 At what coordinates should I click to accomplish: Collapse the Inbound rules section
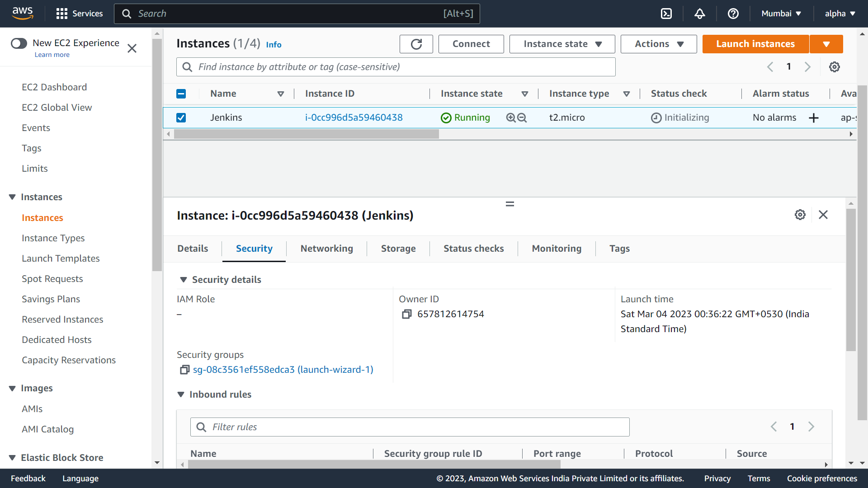[x=181, y=394]
